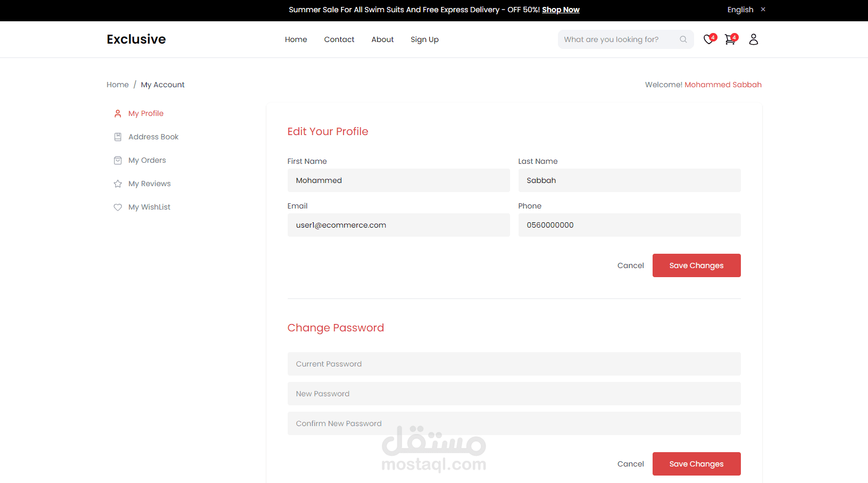Open the wishlist heart icon in header

(x=709, y=39)
